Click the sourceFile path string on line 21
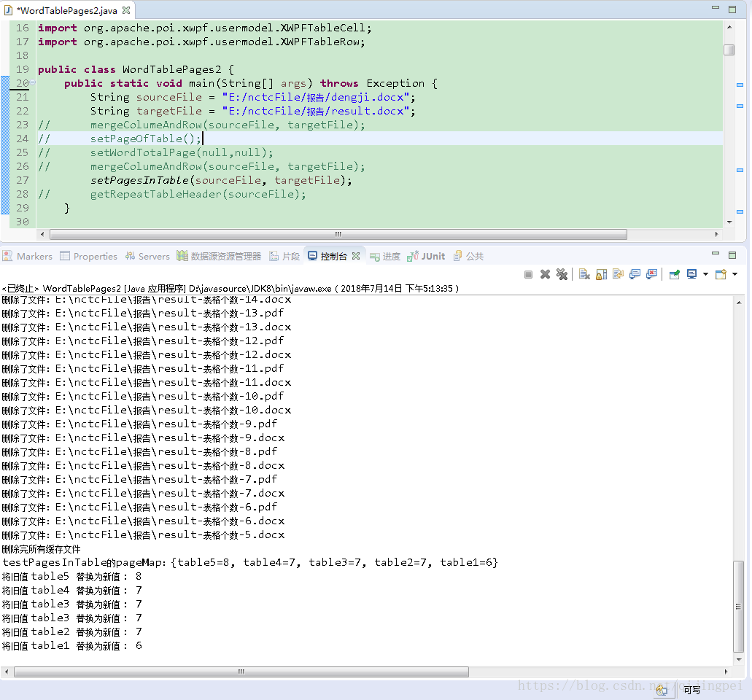 316,97
